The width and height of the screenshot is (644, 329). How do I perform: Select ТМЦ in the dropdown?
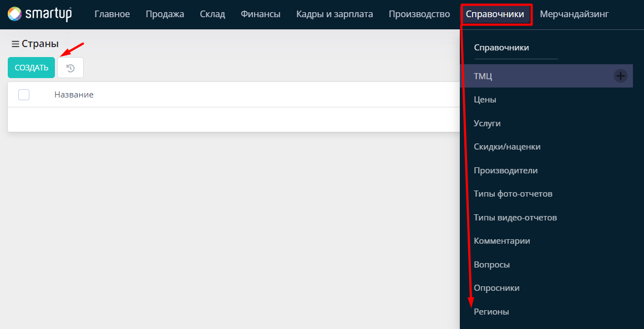point(546,76)
